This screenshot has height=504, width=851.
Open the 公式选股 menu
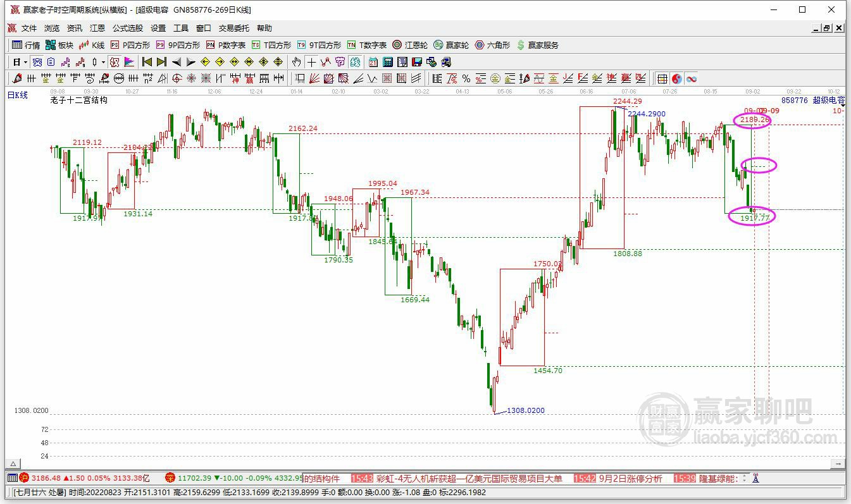128,28
